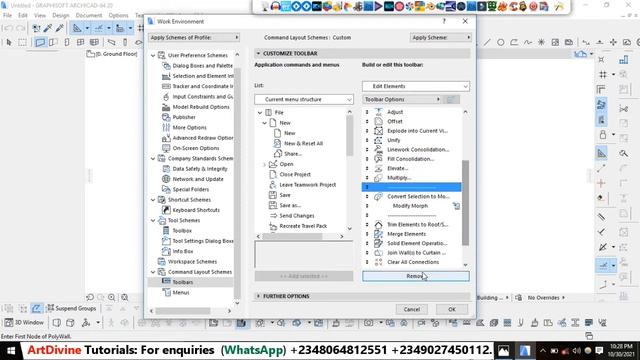Viewport: 640px width, 360px height.
Task: Select Join Wall(s) to Curtain Wall icon
Action: click(378, 253)
